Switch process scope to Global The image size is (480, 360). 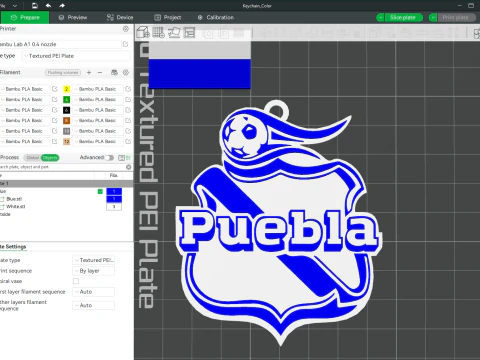click(x=33, y=158)
